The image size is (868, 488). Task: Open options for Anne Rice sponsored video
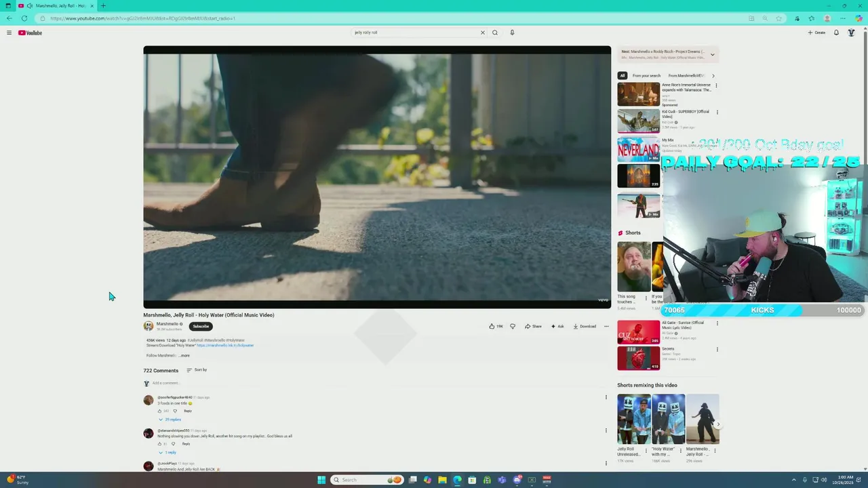coord(717,86)
